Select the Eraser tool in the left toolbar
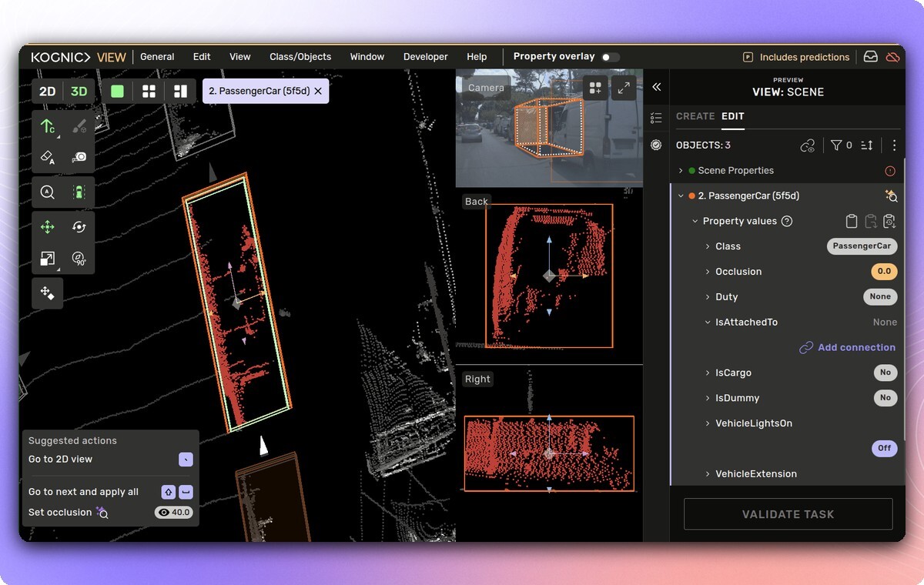The height and width of the screenshot is (585, 924). [48, 158]
